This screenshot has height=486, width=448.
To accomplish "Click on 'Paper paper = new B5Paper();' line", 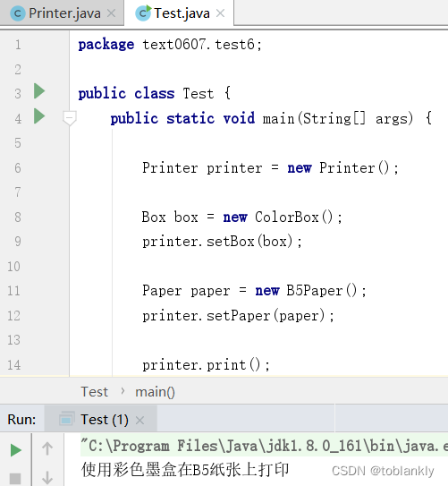I will click(x=254, y=291).
